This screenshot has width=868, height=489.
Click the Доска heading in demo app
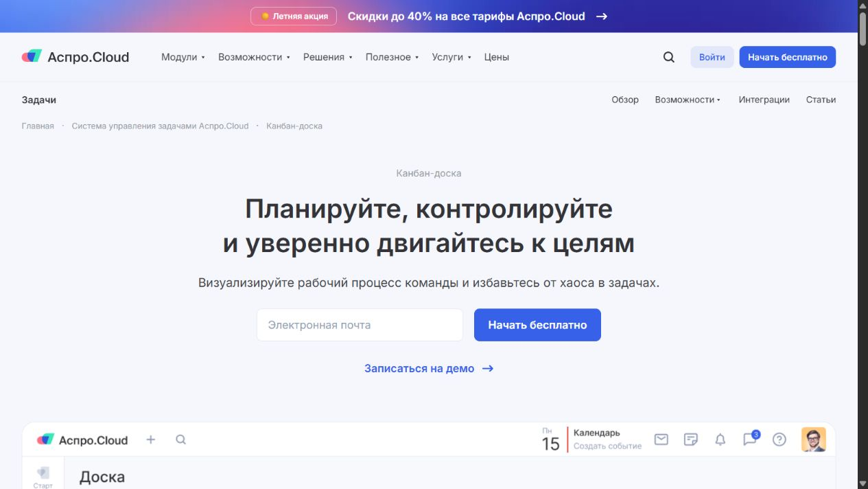click(102, 477)
